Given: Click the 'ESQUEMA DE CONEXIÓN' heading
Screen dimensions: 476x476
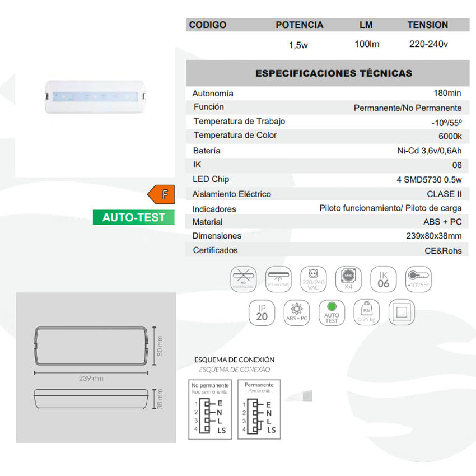Looking at the screenshot, I should pos(234,360).
